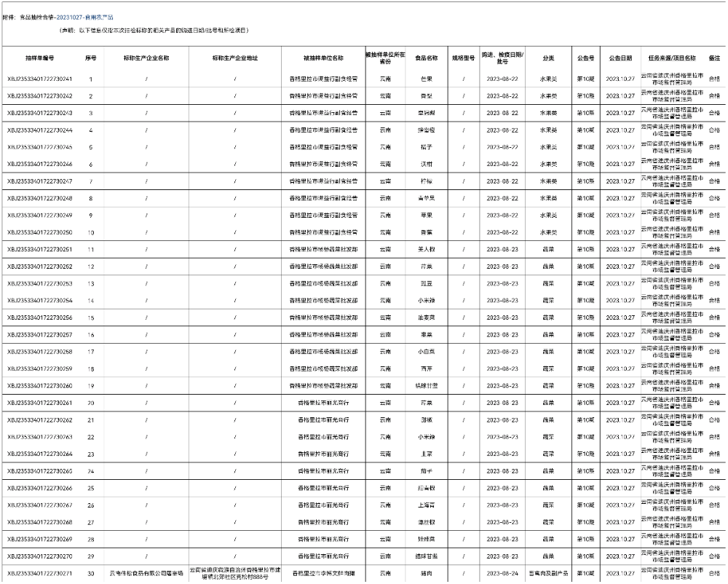Click the 公告日期 column header
Viewport: 728px width, 584px height.
pyautogui.click(x=620, y=58)
